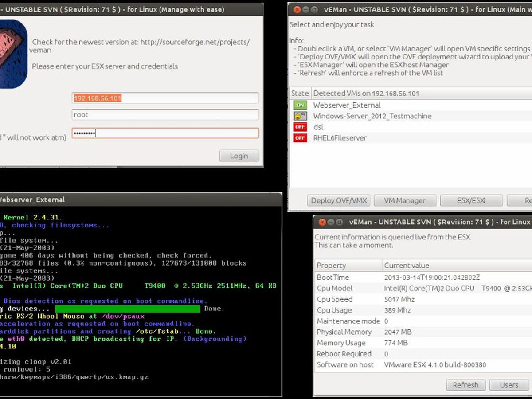Open the Users dialog
532x399 pixels.
point(509,385)
